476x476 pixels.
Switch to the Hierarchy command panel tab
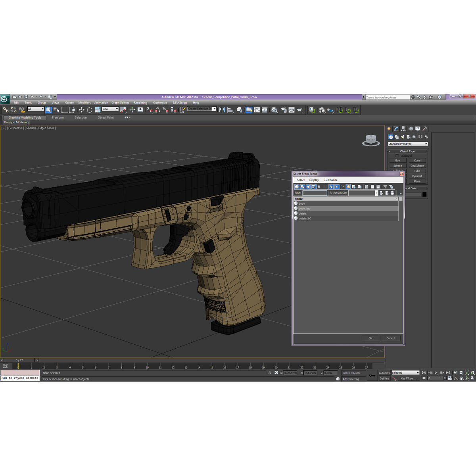403,129
